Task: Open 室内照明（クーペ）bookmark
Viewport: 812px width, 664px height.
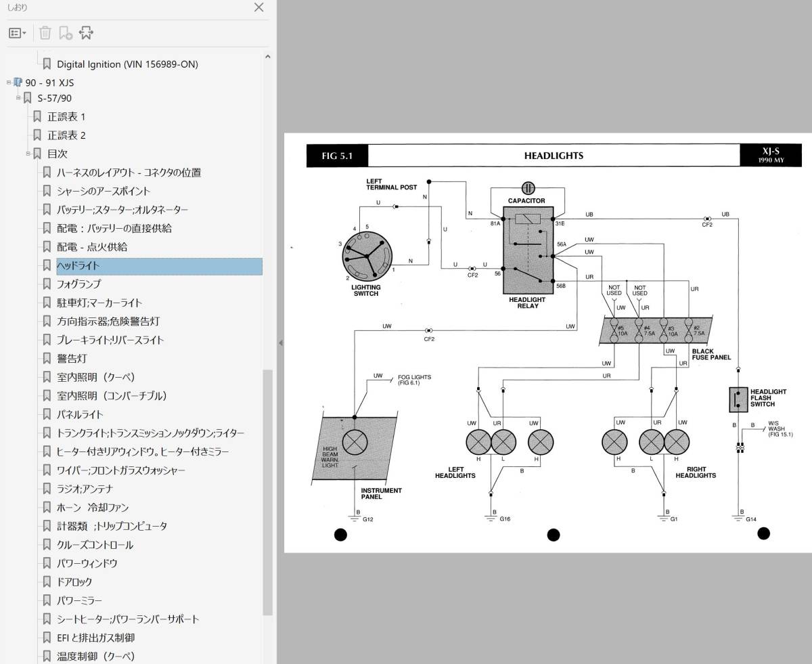Action: [x=96, y=377]
